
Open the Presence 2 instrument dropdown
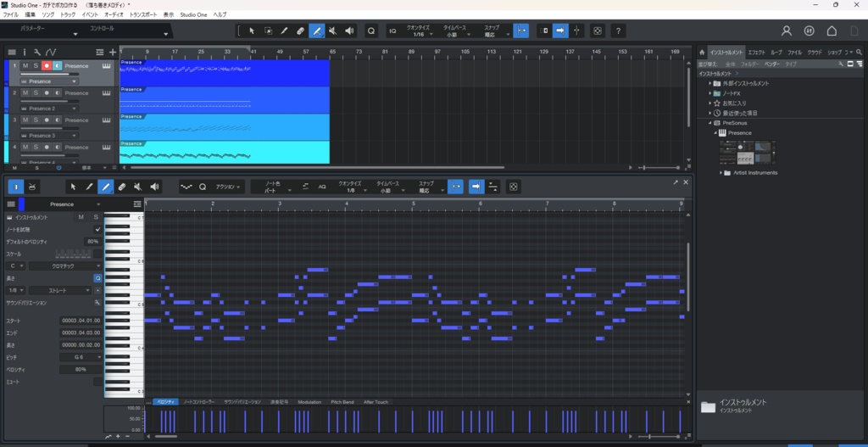(x=48, y=109)
